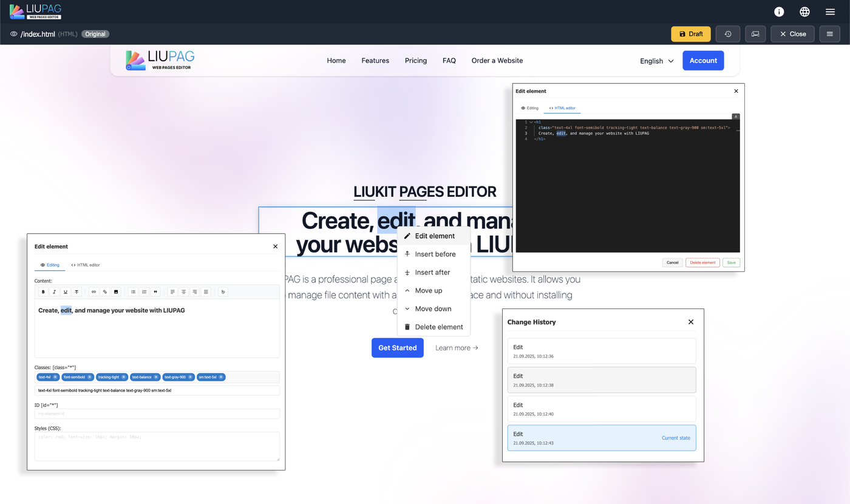
Task: Click the center align icon
Action: tap(183, 292)
